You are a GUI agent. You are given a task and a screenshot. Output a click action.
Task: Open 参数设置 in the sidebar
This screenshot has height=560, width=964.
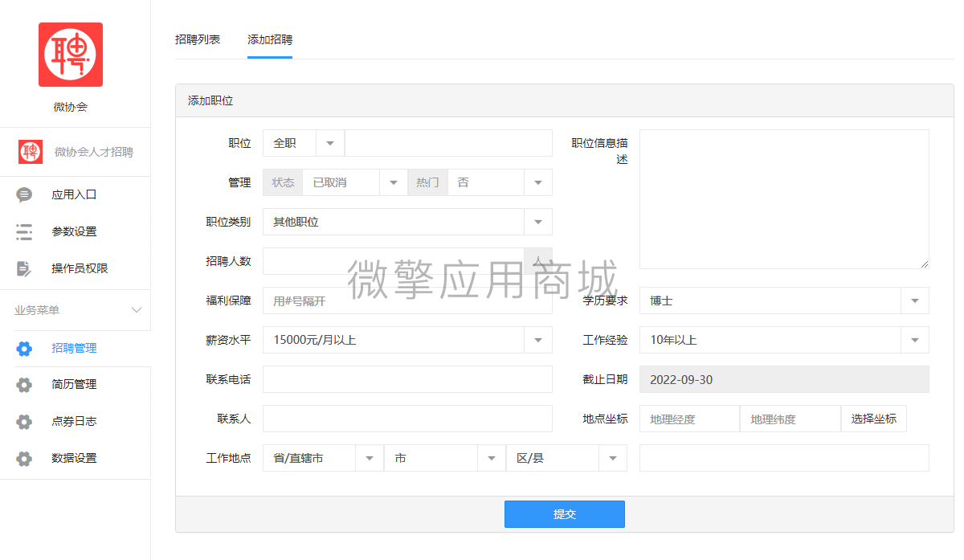tap(76, 231)
